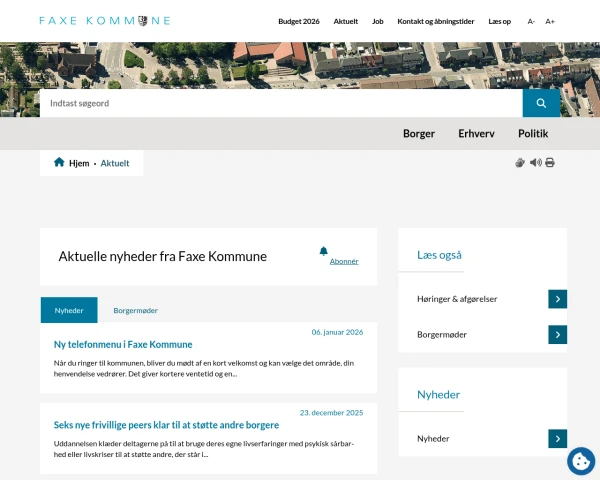Switch to the Borgermøder tab
Viewport: 600px width, 480px height.
(135, 311)
